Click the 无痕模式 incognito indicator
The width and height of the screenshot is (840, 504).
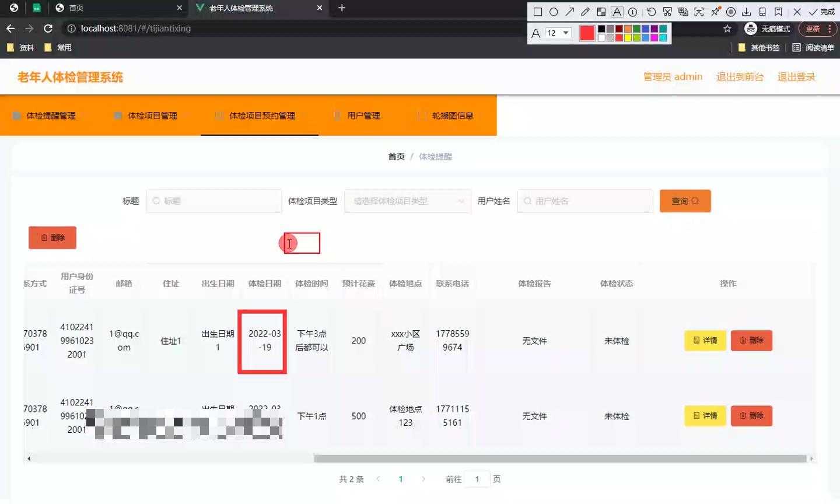coord(768,29)
